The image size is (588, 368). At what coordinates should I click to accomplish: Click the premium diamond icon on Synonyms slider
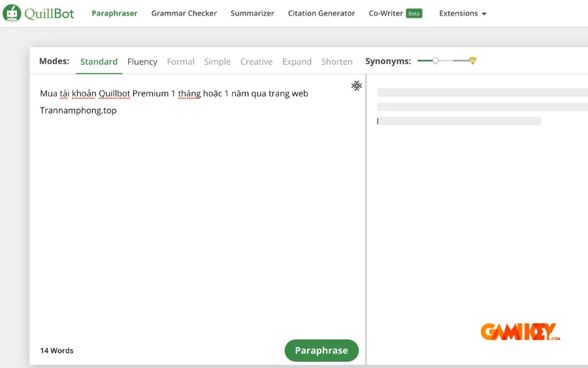[x=472, y=61]
